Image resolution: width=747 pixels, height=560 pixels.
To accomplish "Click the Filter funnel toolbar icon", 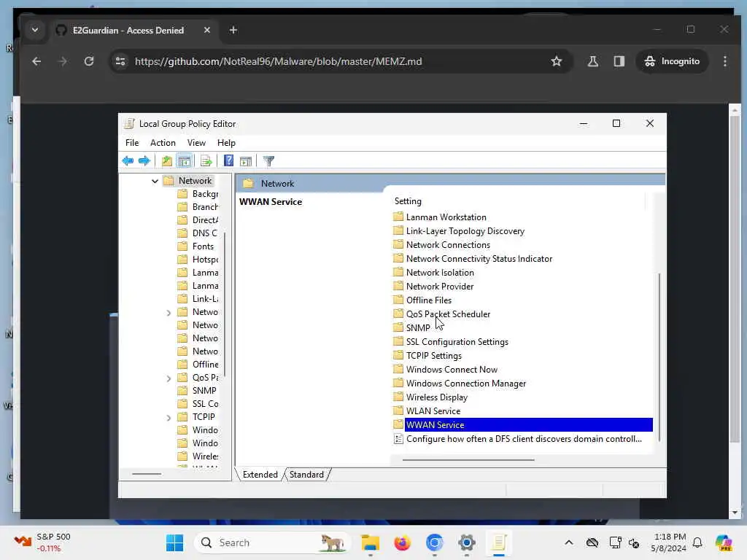I will coord(268,161).
